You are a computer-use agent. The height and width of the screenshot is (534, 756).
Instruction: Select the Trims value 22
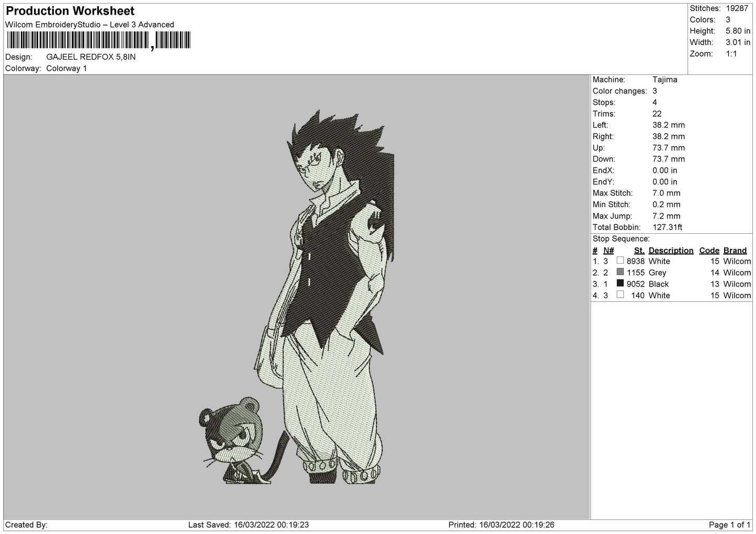[657, 113]
